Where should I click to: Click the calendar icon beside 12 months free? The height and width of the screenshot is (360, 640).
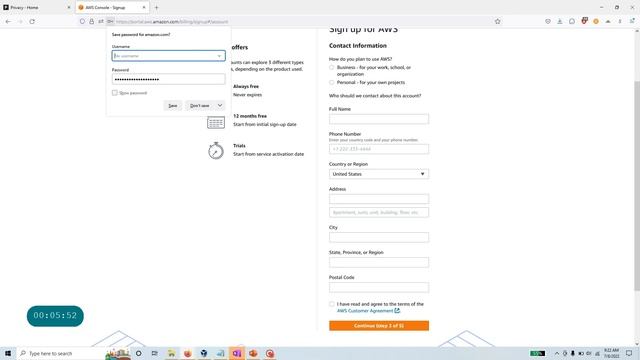coord(216,122)
